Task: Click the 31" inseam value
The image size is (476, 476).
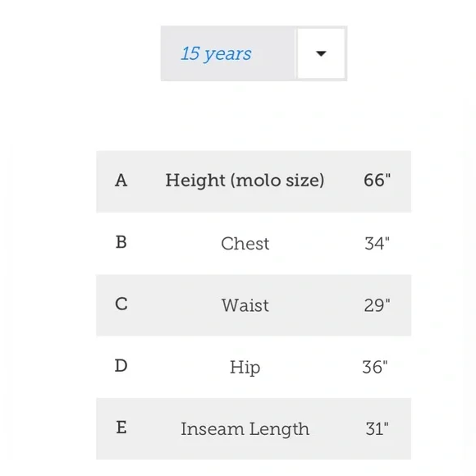Action: 377,429
